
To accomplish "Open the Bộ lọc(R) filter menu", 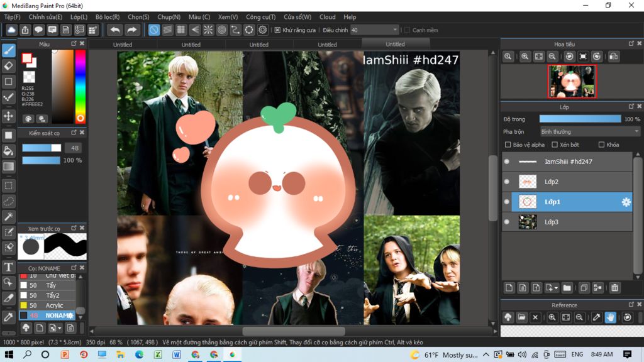I will (108, 17).
